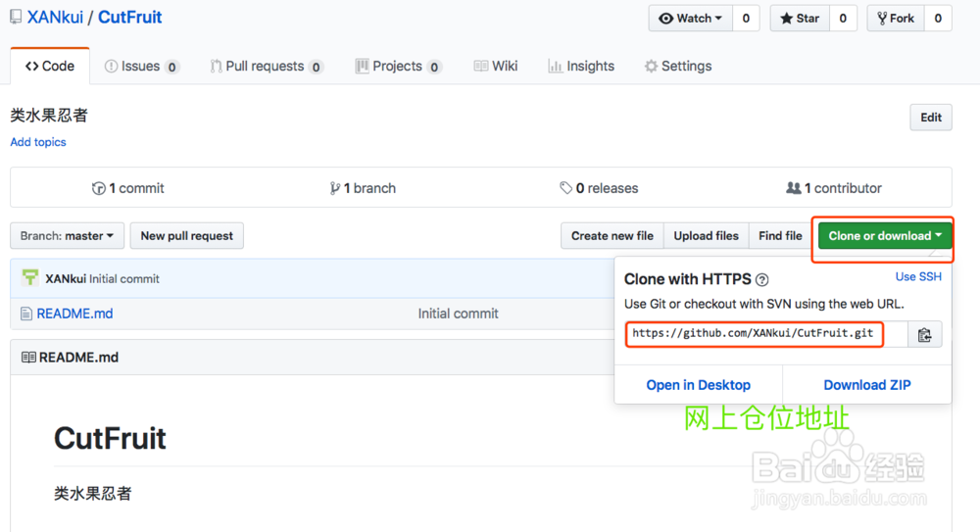980x532 pixels.
Task: Click the star icon on Star button
Action: pos(786,19)
